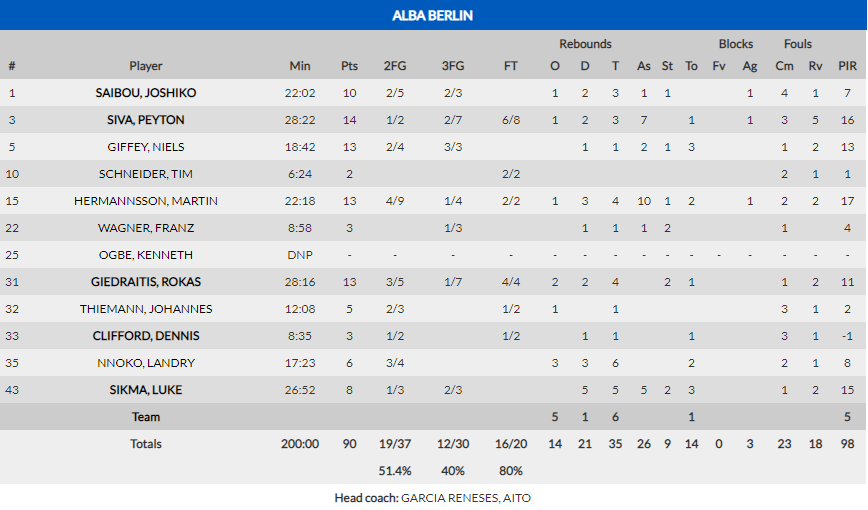Open Joshiko Saibou's player page
The height and width of the screenshot is (510, 868).
pos(146,93)
